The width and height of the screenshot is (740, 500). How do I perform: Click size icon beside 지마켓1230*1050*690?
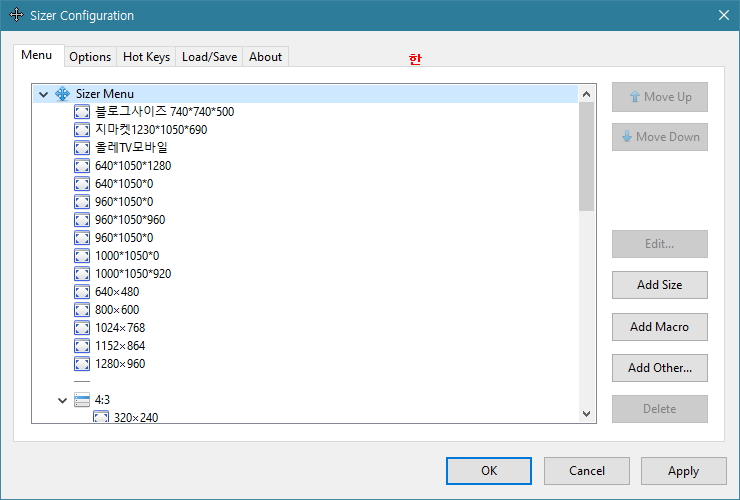tap(82, 130)
